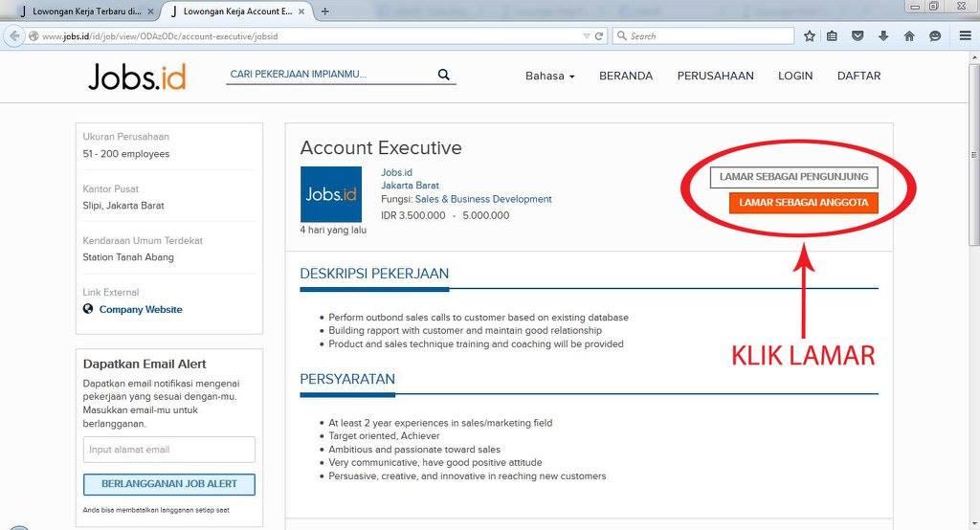The height and width of the screenshot is (530, 980).
Task: Select the Lowongan Kerja Account Executive tab
Action: (236, 11)
